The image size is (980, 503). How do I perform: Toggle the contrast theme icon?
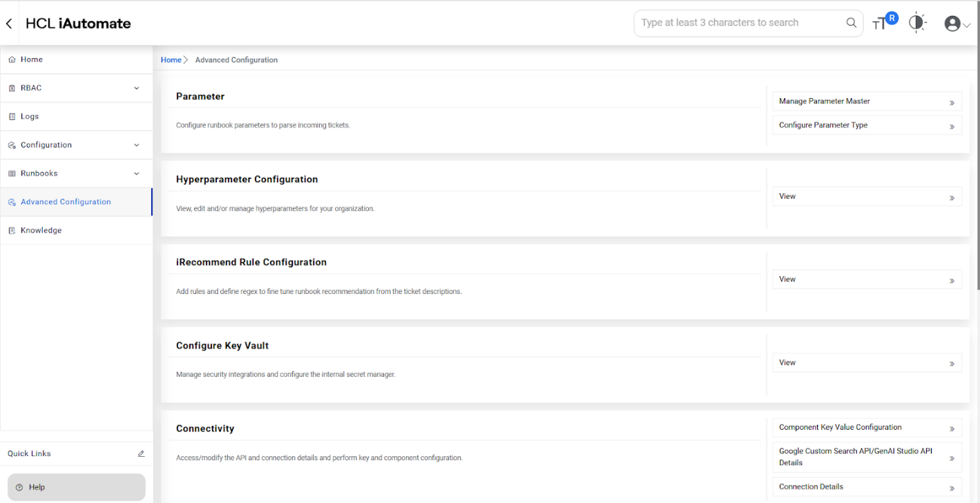point(916,23)
